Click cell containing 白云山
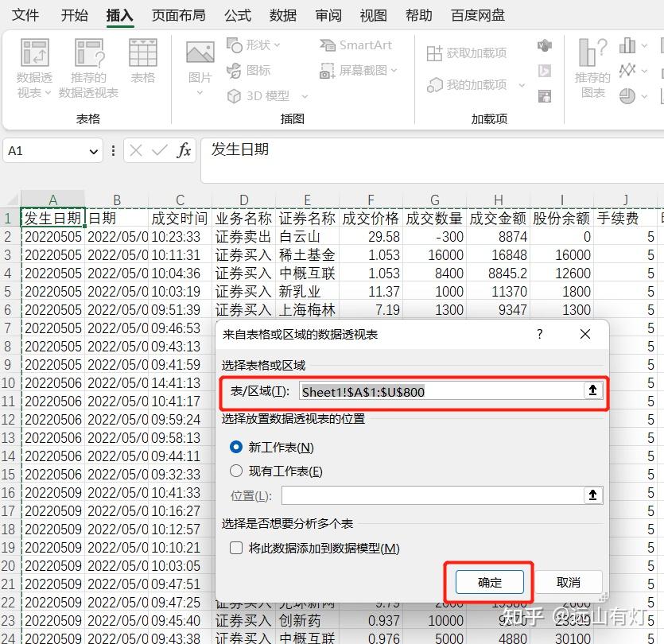 (307, 236)
